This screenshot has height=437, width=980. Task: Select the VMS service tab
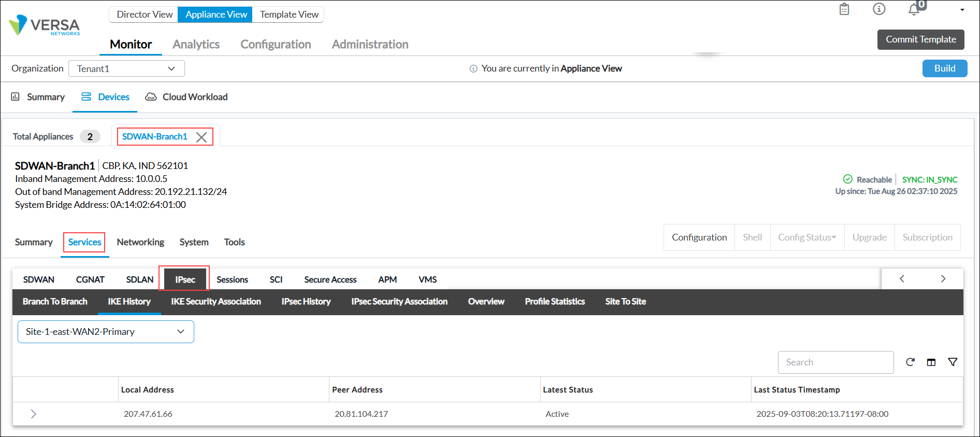pos(427,279)
